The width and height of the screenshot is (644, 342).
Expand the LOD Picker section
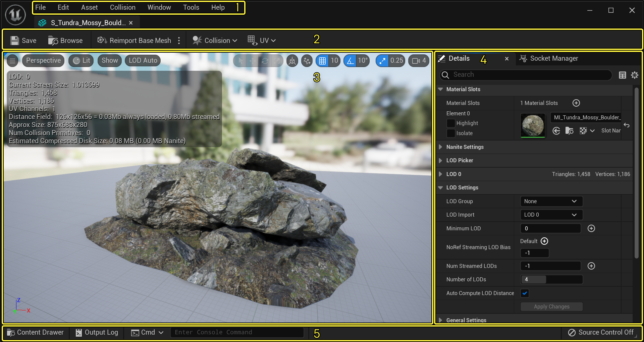(x=440, y=160)
